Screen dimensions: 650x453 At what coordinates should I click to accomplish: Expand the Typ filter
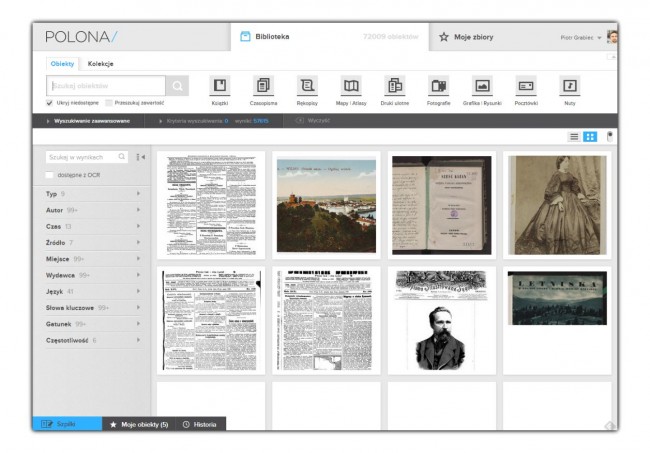pos(92,194)
